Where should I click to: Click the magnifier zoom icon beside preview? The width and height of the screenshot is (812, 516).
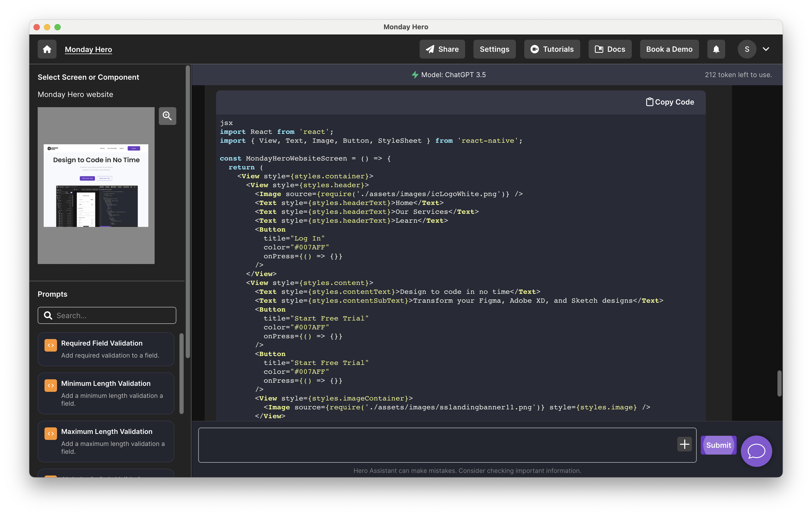click(167, 116)
